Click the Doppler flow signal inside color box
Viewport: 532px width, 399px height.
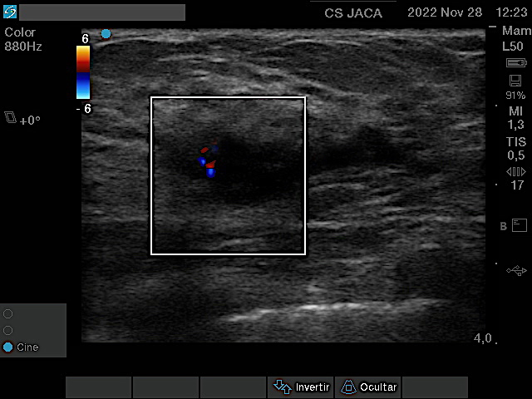tap(208, 160)
